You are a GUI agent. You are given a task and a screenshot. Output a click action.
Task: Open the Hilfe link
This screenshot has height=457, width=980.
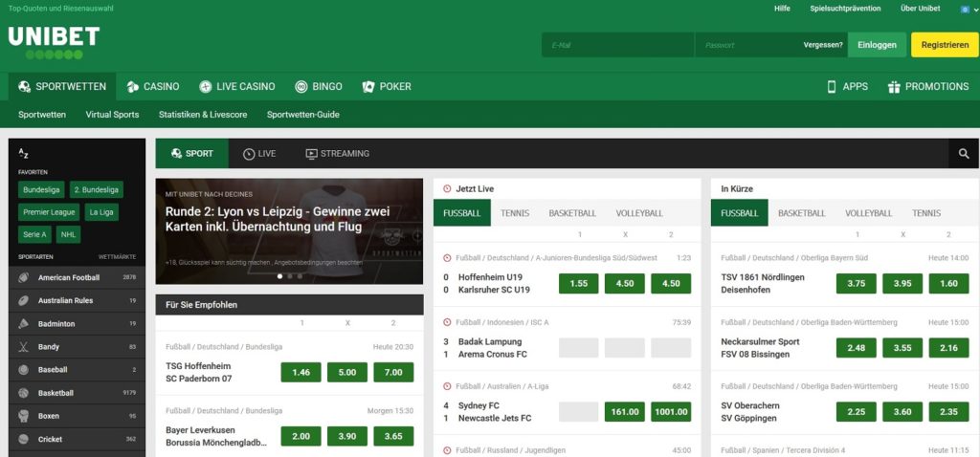click(782, 9)
